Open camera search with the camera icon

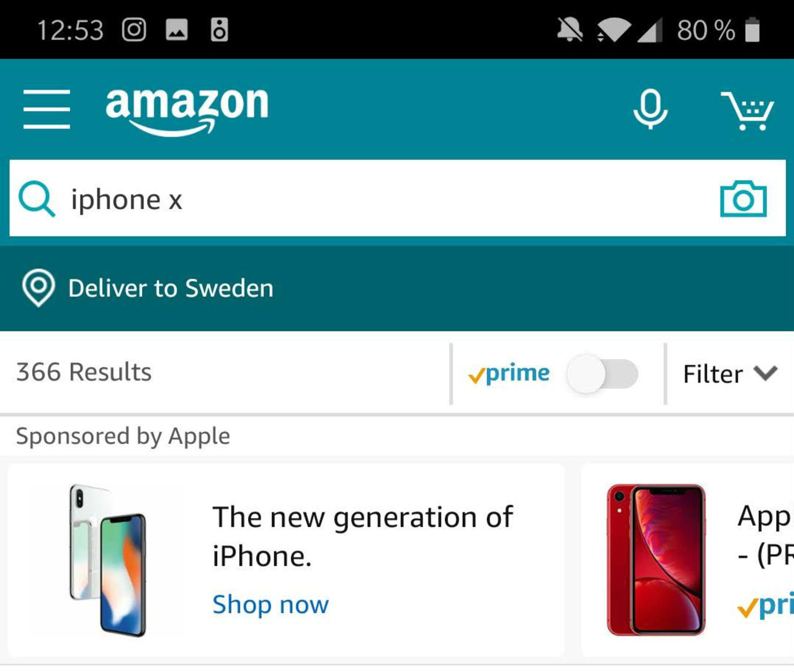[742, 200]
